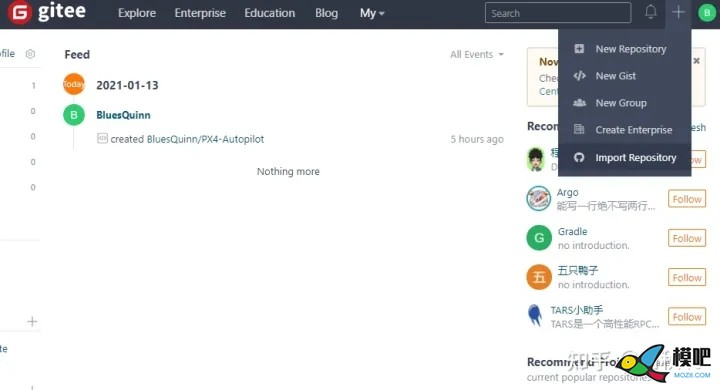Viewport: 720px width, 390px height.
Task: Click Gradle's green G avatar
Action: click(x=539, y=237)
